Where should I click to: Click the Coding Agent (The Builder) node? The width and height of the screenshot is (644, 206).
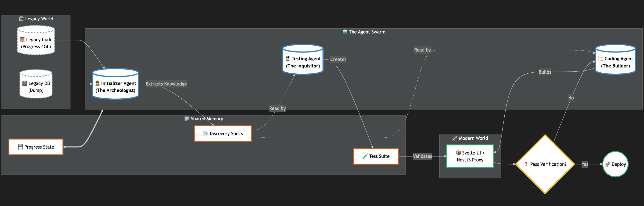coord(615,62)
